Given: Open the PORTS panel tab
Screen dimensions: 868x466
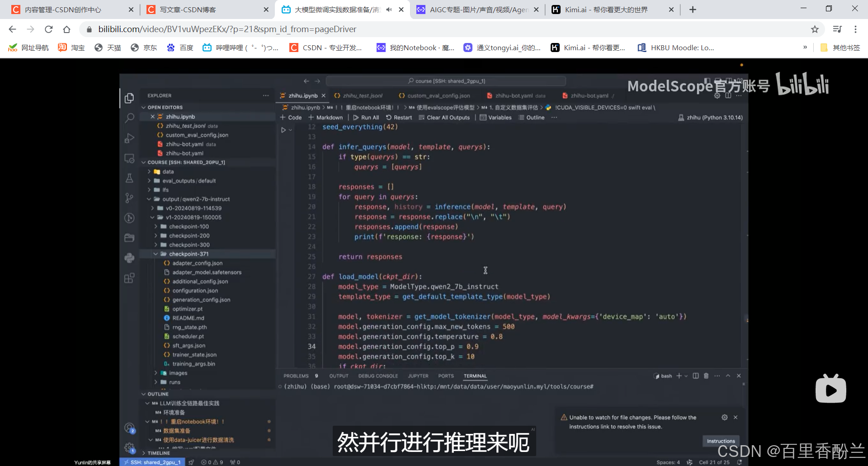Looking at the screenshot, I should pyautogui.click(x=446, y=376).
